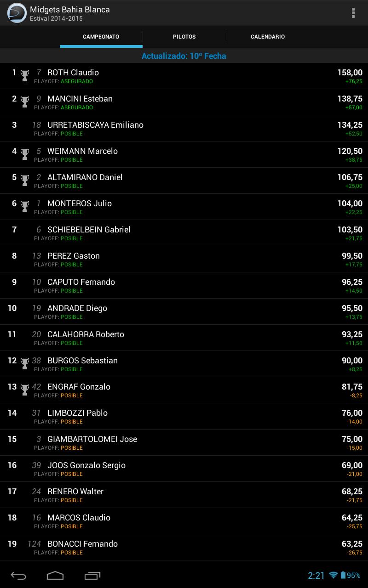This screenshot has height=588, width=368.
Task: Tap the Midgets Bahia Blanca app logo
Action: pos(17,13)
